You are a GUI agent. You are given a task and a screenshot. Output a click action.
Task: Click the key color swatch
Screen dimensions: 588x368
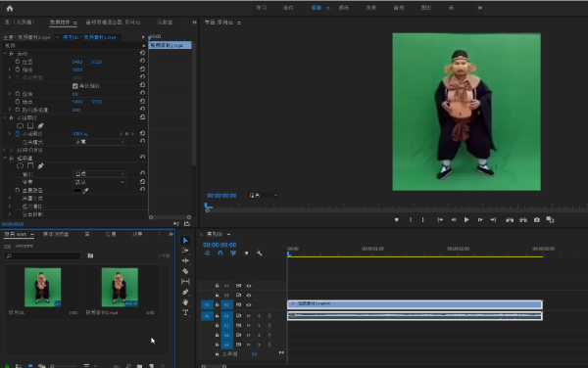[76, 191]
